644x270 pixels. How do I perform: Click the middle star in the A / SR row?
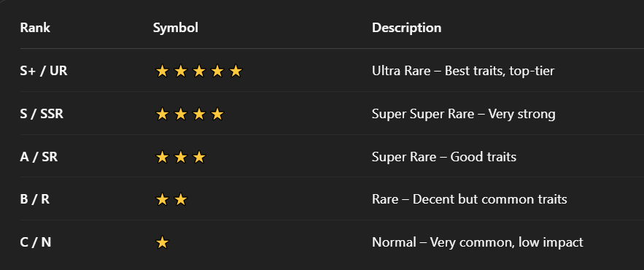point(181,157)
